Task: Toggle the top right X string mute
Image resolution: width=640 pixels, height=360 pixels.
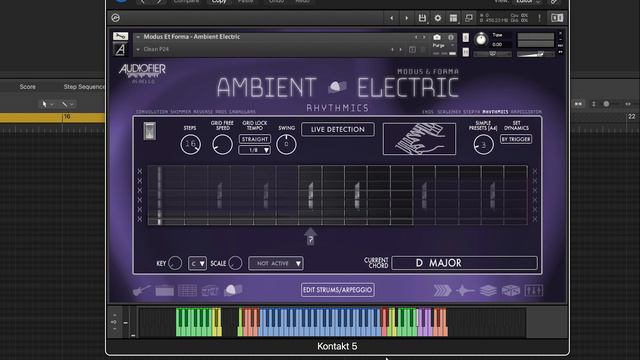Action: pos(535,171)
